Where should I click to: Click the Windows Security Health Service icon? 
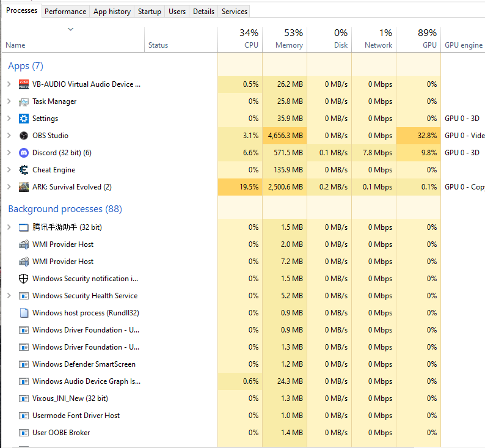(x=23, y=296)
